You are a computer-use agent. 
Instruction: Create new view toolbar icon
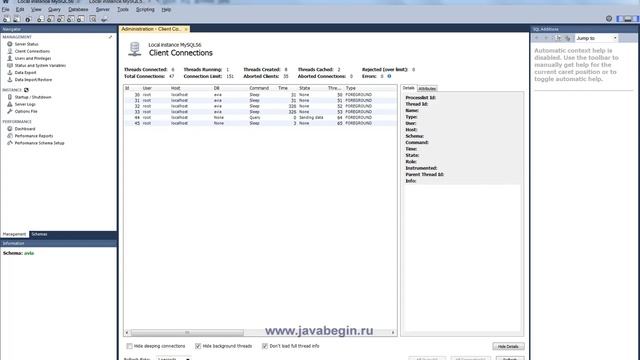(60, 19)
